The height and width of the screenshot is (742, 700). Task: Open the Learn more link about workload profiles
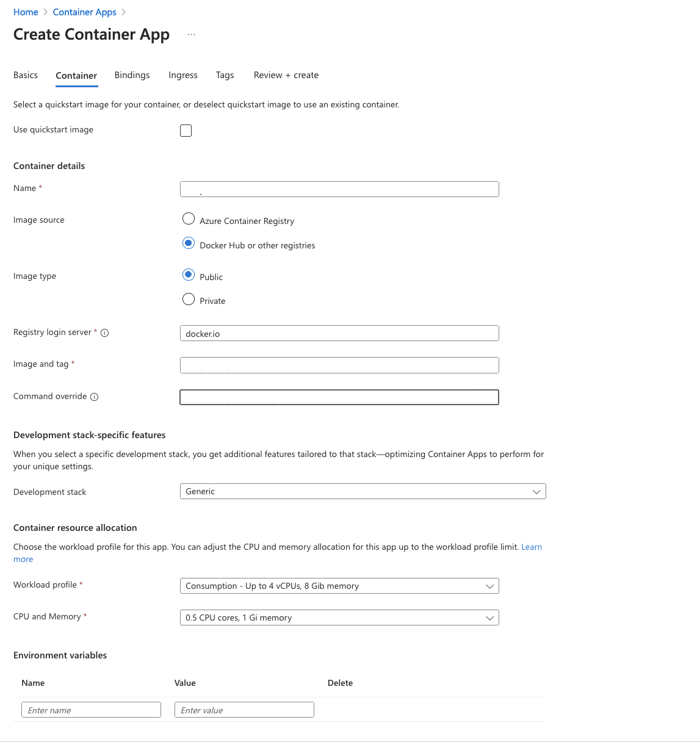[x=532, y=547]
